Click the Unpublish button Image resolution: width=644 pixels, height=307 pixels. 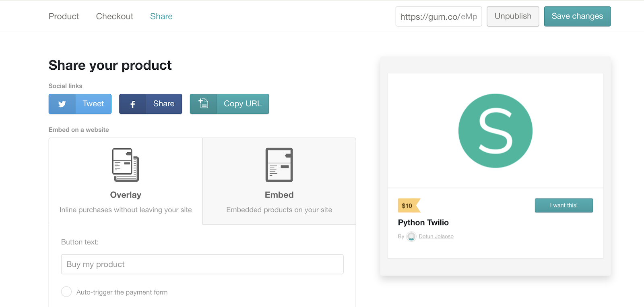tap(513, 17)
